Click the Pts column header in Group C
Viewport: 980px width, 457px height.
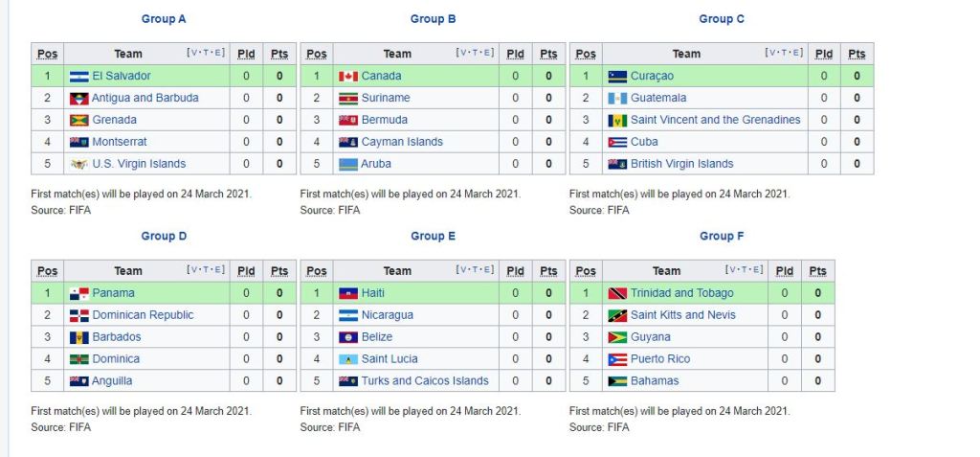coord(857,55)
